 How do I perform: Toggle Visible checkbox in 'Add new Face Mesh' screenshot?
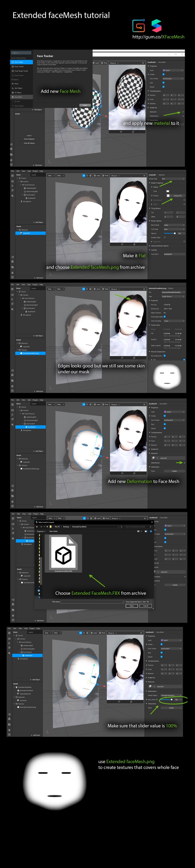click(x=163, y=75)
